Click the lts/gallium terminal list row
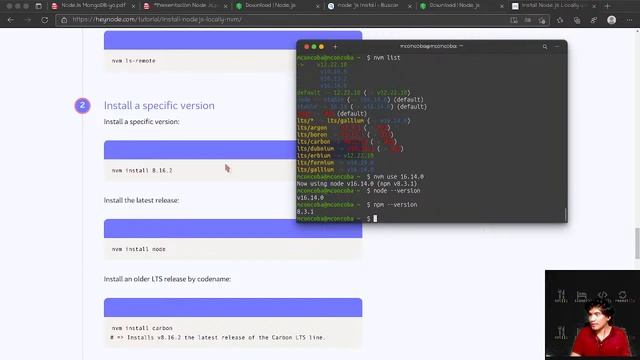 point(336,169)
